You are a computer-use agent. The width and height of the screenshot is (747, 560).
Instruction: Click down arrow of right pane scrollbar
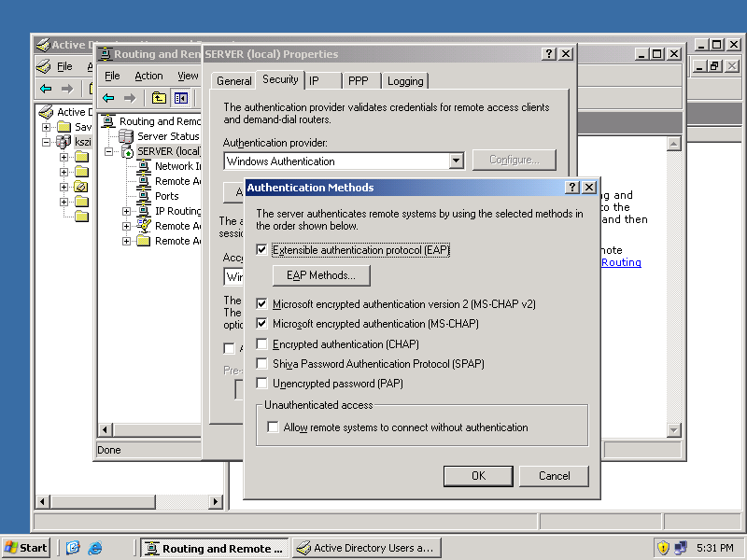pyautogui.click(x=673, y=430)
